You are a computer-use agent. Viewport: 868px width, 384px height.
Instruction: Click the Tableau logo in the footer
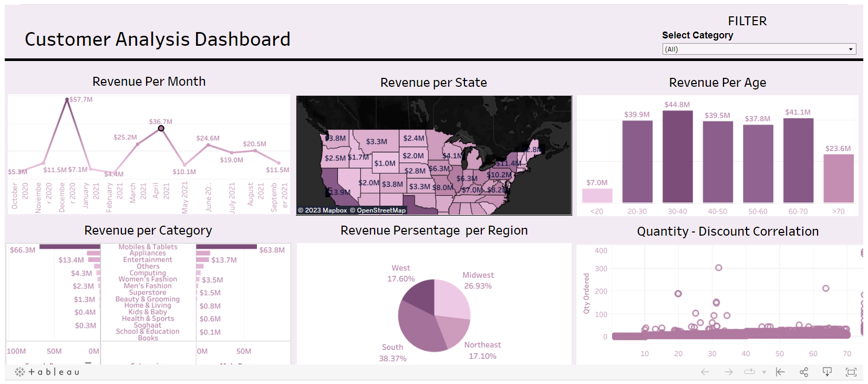(47, 372)
